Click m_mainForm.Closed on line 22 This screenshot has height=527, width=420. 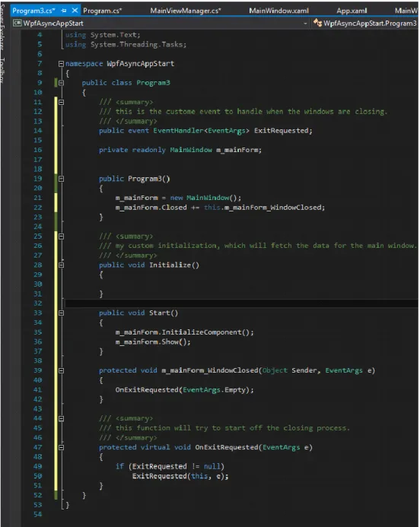[151, 208]
